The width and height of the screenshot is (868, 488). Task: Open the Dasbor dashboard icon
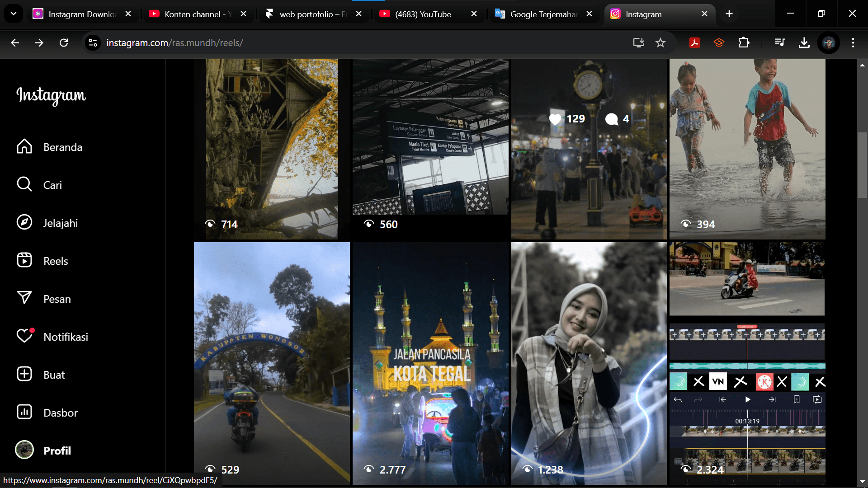pyautogui.click(x=24, y=413)
